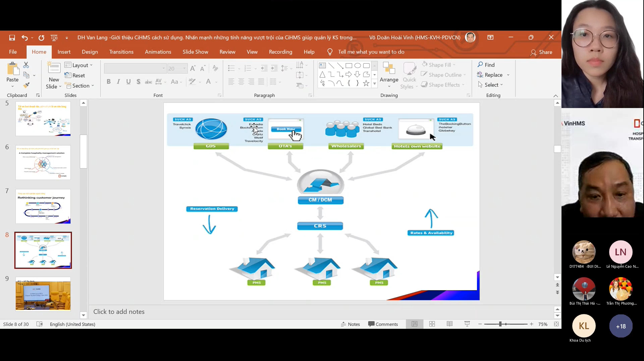
Task: Save the presentation with the Save icon
Action: [x=12, y=38]
